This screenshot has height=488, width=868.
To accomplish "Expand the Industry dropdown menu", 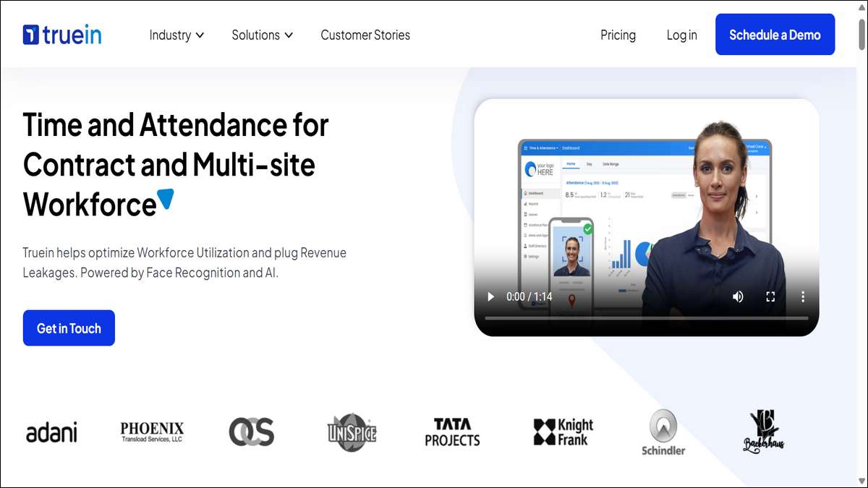I will click(176, 35).
